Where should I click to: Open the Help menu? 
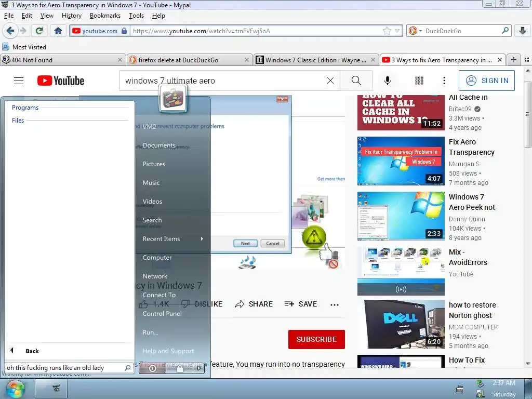pyautogui.click(x=158, y=16)
